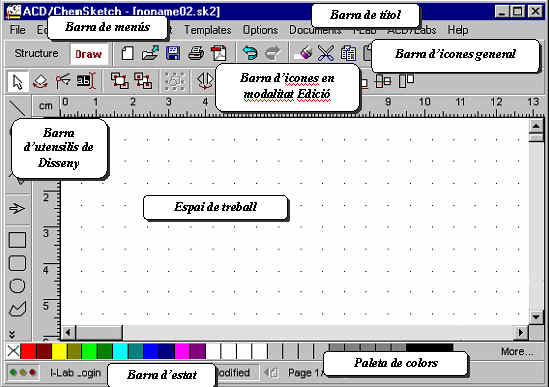Expand more drawing tools via double chevron
The height and width of the screenshot is (387, 549).
coord(13,334)
